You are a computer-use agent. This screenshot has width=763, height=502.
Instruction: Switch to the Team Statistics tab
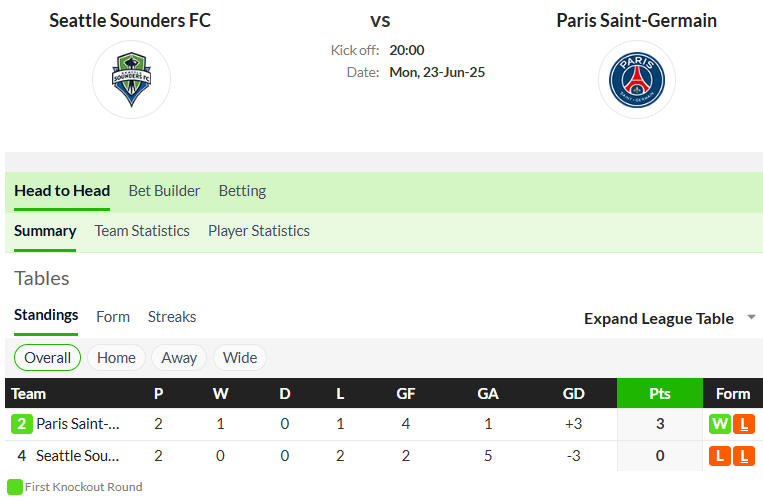coord(142,231)
